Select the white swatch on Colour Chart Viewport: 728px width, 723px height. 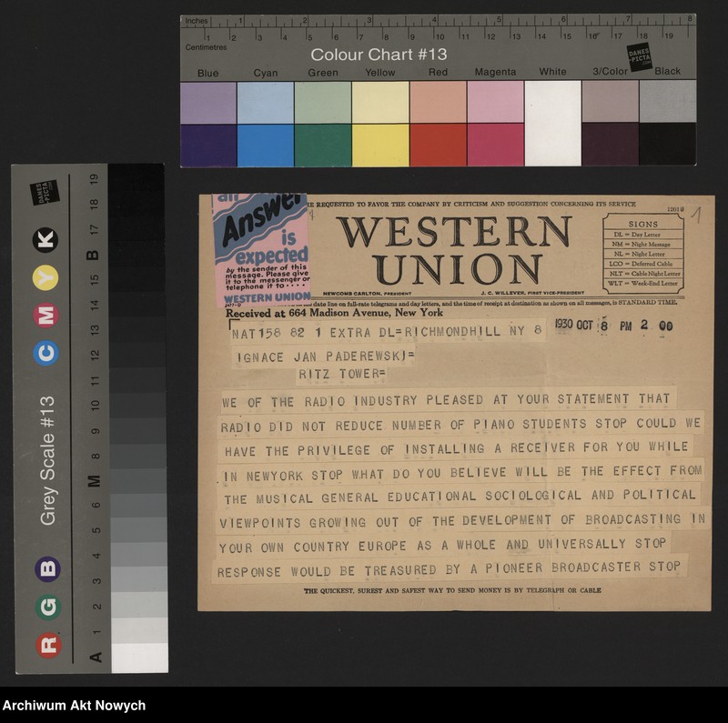tap(553, 123)
